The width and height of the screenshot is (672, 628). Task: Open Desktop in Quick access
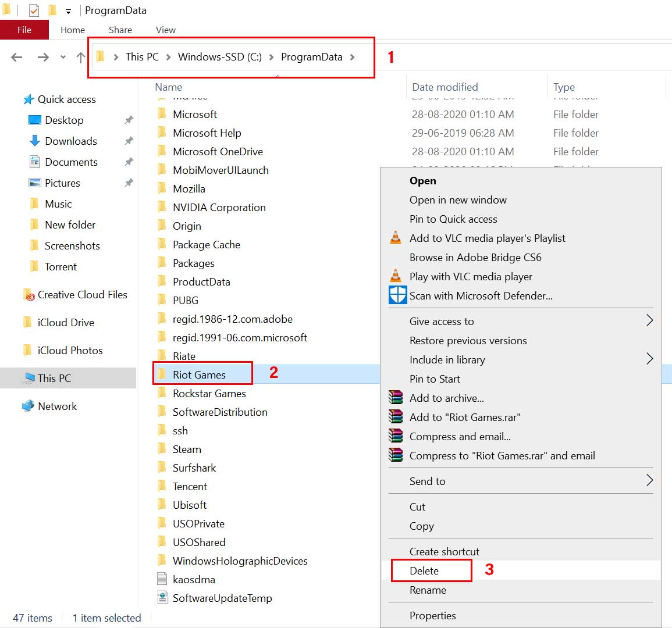(x=64, y=120)
